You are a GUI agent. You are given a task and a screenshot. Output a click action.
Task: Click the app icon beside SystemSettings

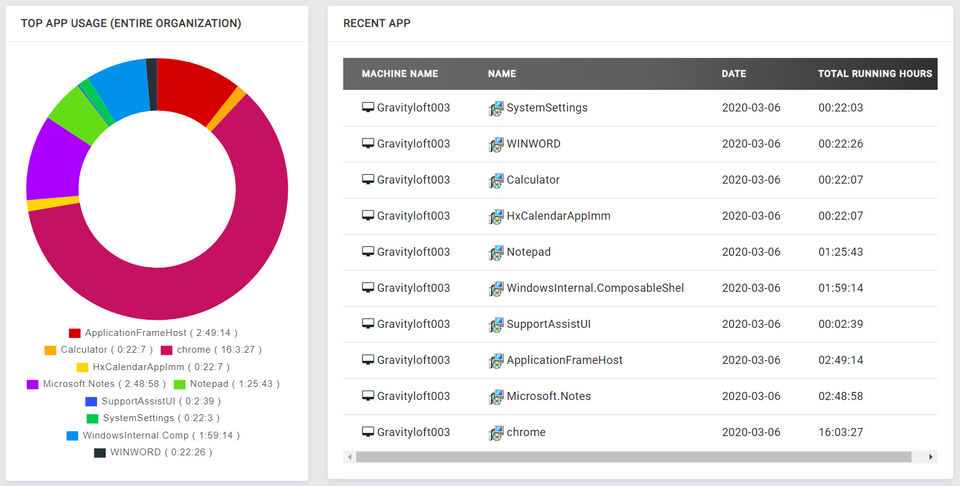(x=496, y=108)
